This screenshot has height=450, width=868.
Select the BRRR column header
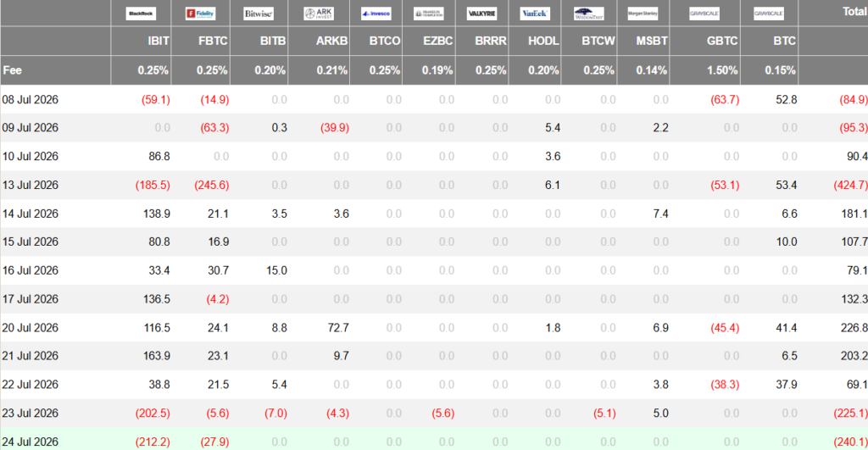point(491,41)
